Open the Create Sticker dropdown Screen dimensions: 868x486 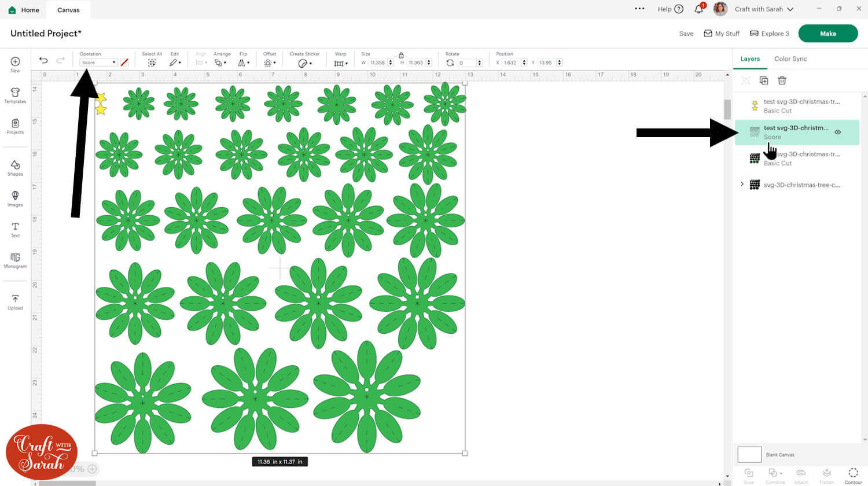[x=305, y=63]
